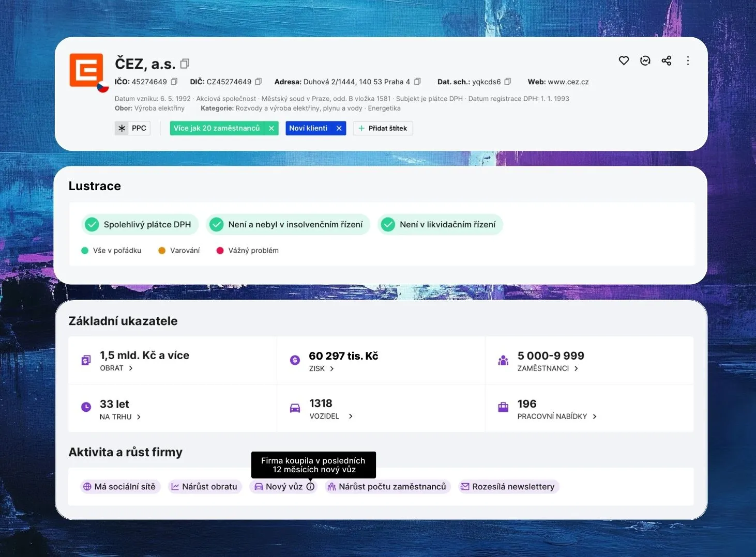The height and width of the screenshot is (557, 756).
Task: Click the 'Více jak 20 zaměstnanců' green tag
Action: click(217, 128)
